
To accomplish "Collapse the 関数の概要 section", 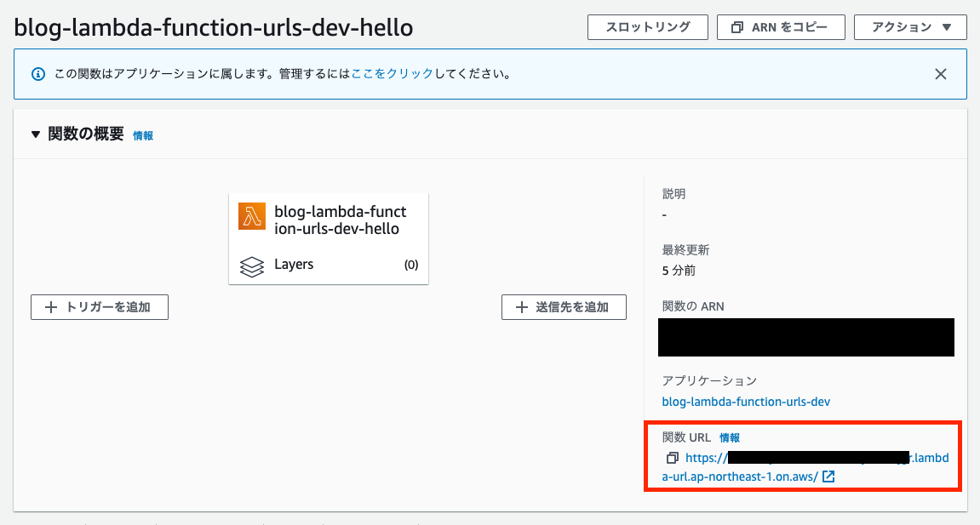I will [x=35, y=134].
